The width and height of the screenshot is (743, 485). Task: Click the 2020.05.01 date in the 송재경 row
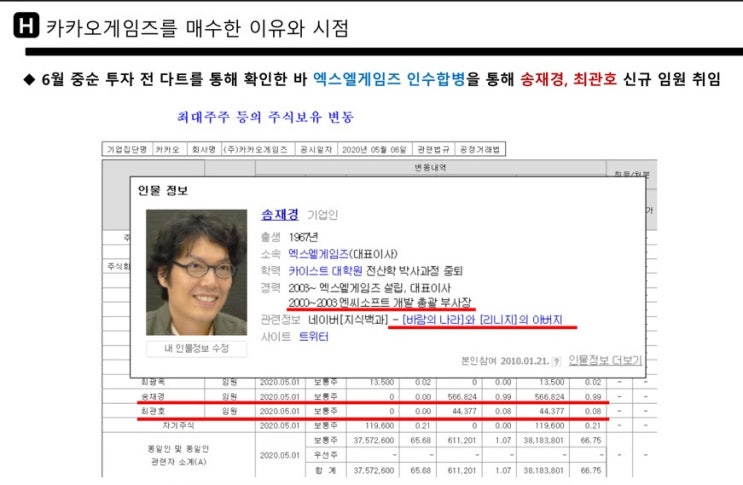pyautogui.click(x=280, y=396)
